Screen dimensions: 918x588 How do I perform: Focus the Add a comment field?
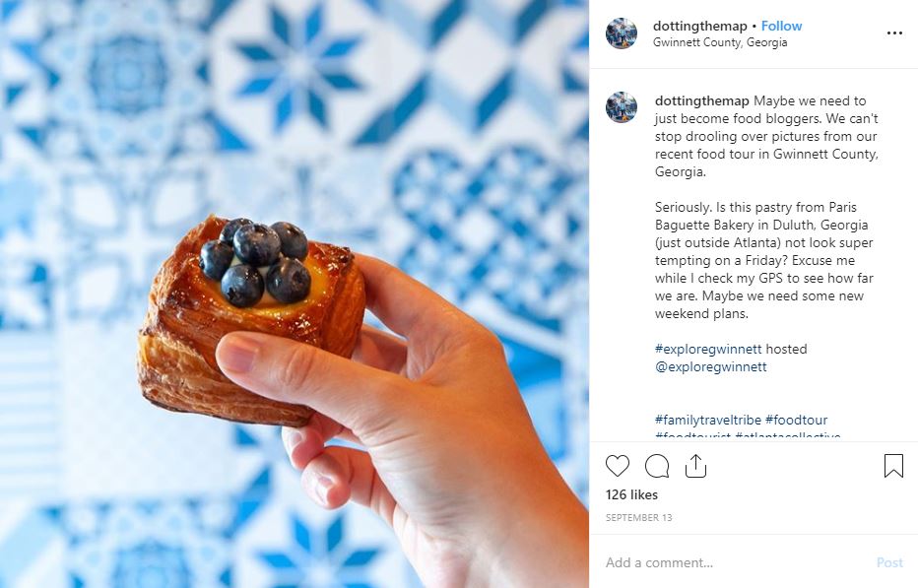click(x=737, y=562)
